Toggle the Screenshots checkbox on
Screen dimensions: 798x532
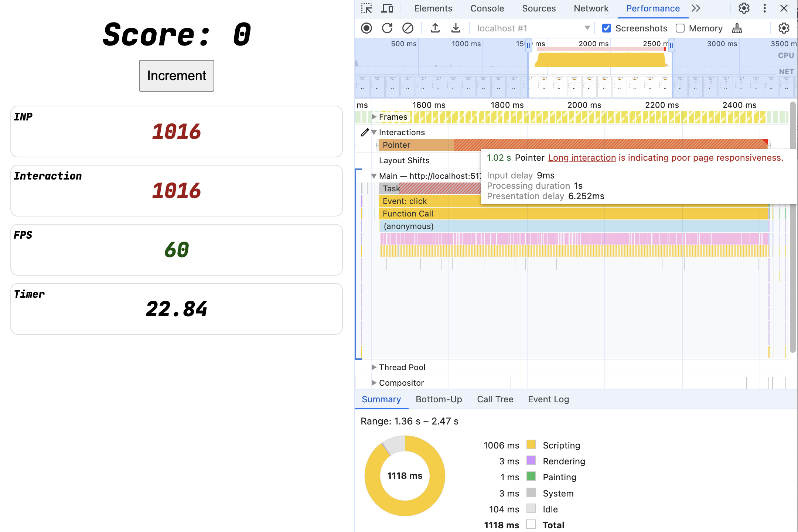[x=607, y=27]
